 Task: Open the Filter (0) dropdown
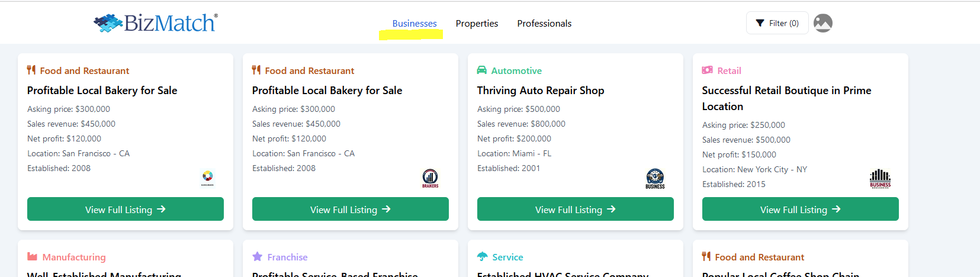point(777,23)
